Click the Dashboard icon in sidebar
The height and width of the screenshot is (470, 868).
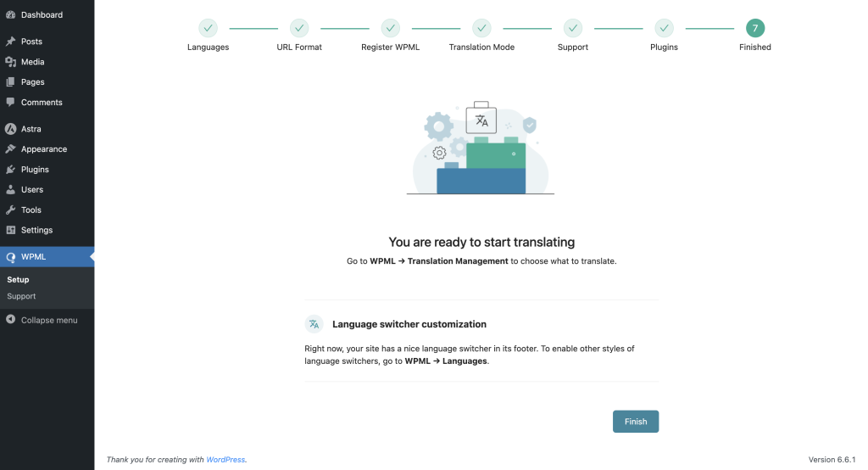(10, 15)
